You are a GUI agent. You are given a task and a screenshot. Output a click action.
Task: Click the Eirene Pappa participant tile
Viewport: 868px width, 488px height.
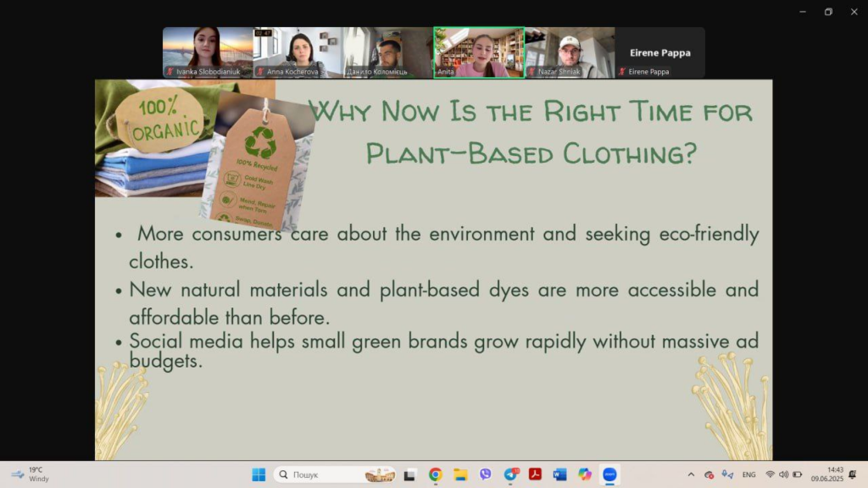point(659,52)
